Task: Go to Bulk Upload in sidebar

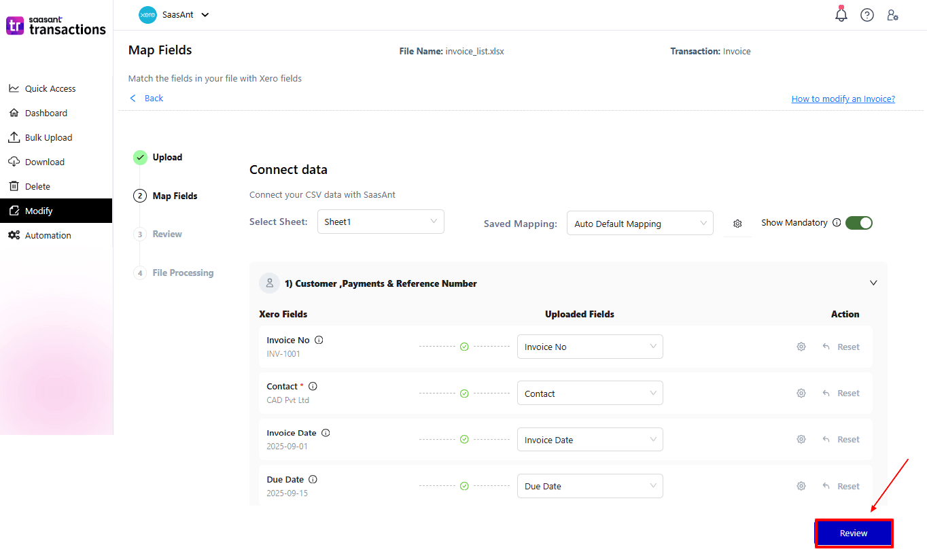Action: click(x=48, y=137)
